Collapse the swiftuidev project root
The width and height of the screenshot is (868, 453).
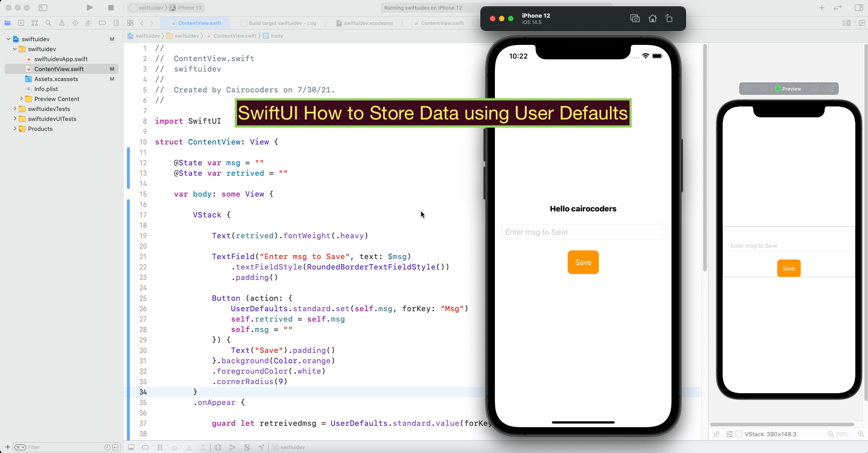pyautogui.click(x=8, y=39)
